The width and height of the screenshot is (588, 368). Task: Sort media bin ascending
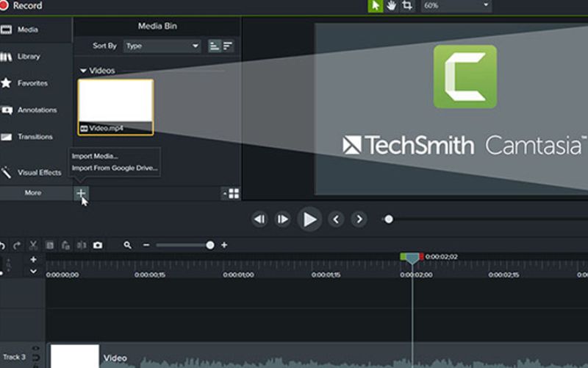pyautogui.click(x=214, y=46)
